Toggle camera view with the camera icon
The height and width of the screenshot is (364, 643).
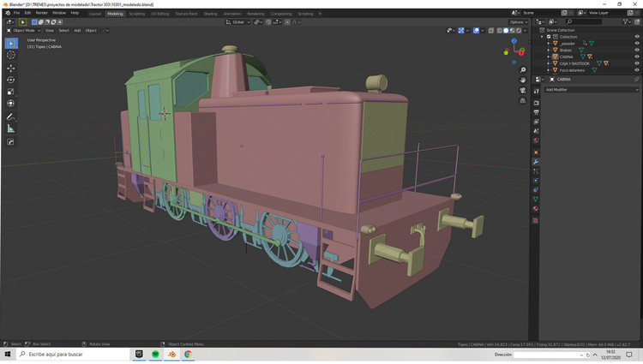[x=523, y=91]
